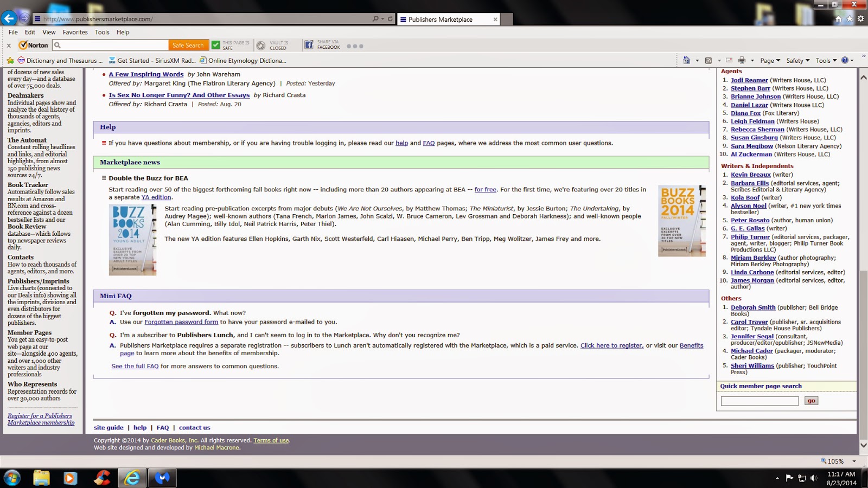The height and width of the screenshot is (488, 868).
Task: Open the Windows Start button
Action: click(x=12, y=478)
